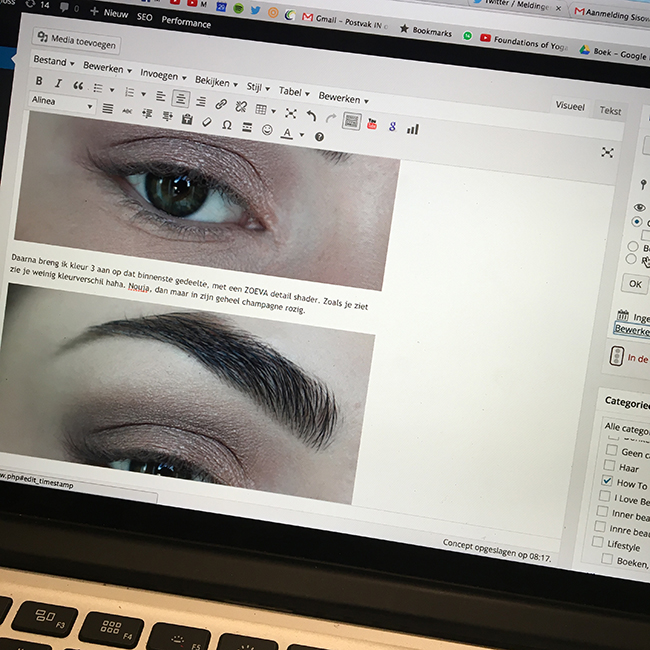This screenshot has width=650, height=650.
Task: Insert a blockquote using the quote icon
Action: click(x=78, y=86)
